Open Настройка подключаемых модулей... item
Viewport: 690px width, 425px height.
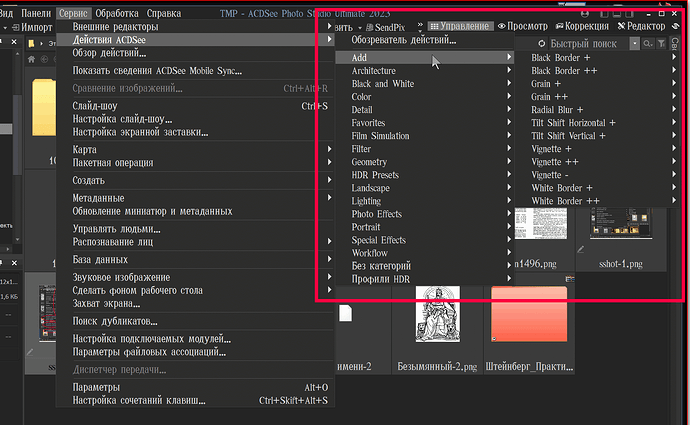coord(195,339)
